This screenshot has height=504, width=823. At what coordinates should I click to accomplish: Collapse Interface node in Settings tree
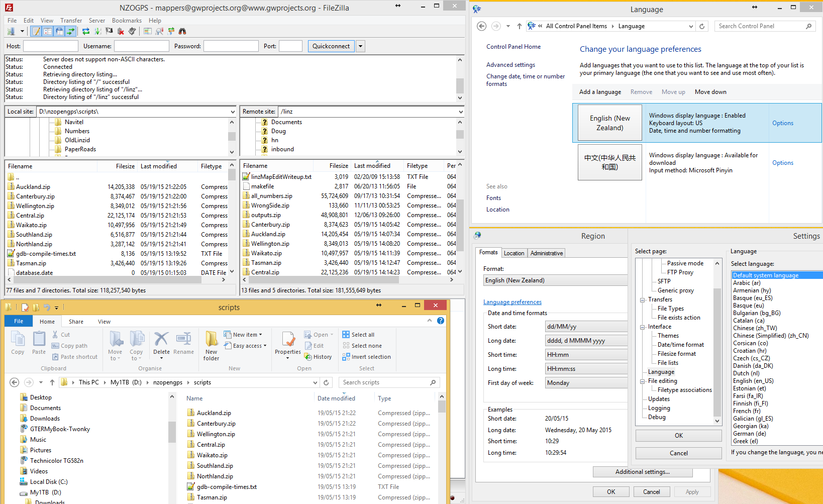(642, 327)
